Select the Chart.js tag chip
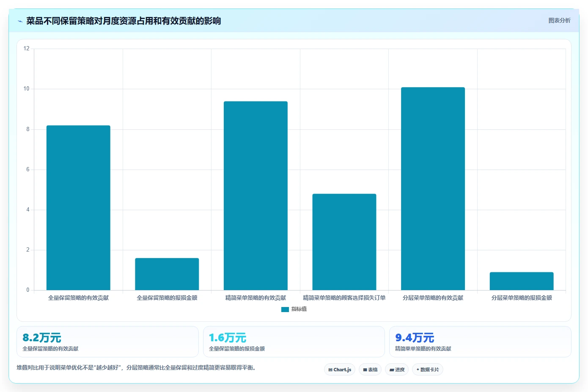Viewport: 588px width, 392px height. [x=340, y=370]
